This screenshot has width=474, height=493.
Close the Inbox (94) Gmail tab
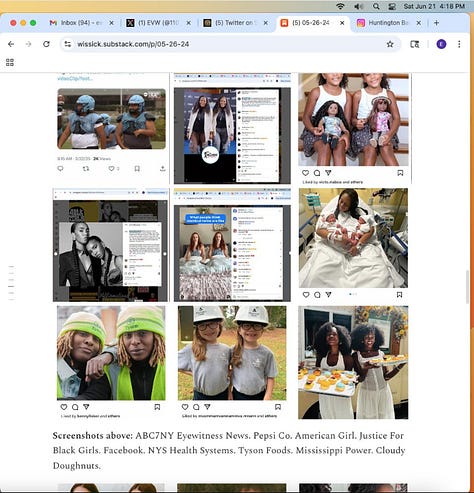112,23
